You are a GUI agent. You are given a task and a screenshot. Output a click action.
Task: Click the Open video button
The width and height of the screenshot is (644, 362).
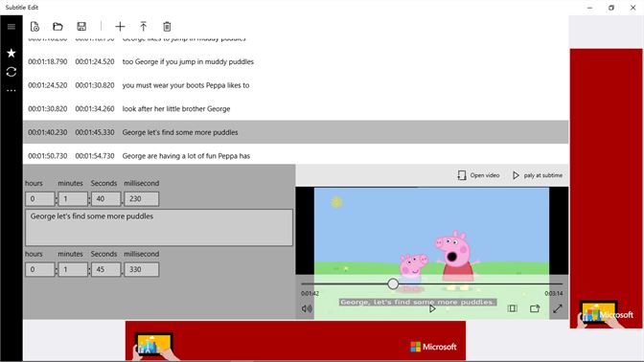coord(478,175)
